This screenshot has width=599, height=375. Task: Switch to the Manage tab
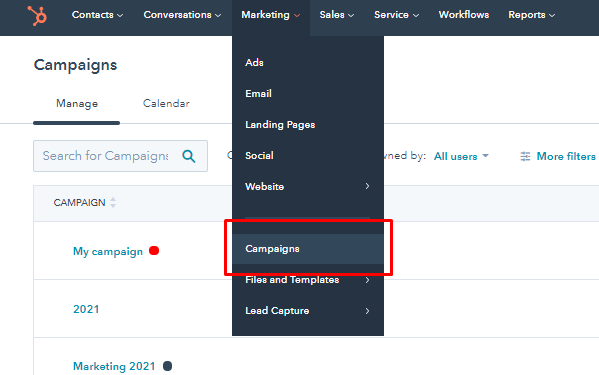(x=77, y=103)
